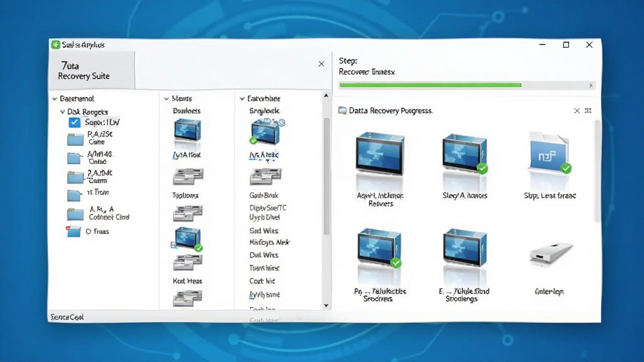
Task: Select the Nisfoyts Nek entry
Action: pyautogui.click(x=269, y=243)
